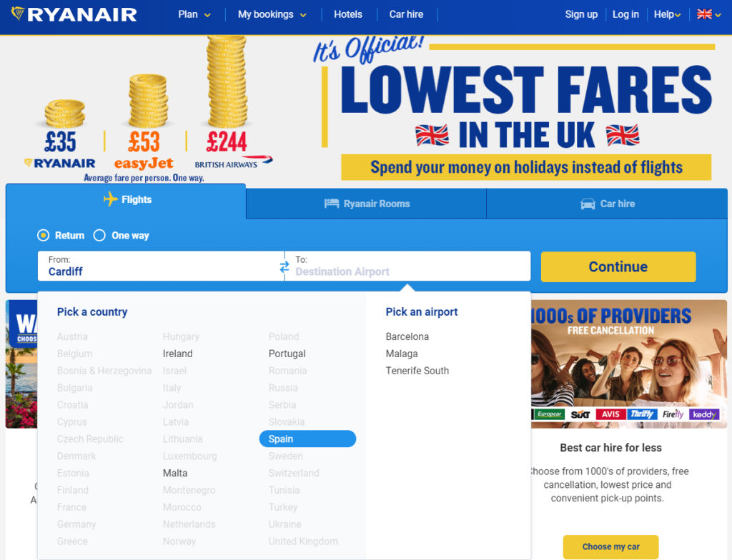732x560 pixels.
Task: Open Hotels in the top menu
Action: [x=348, y=14]
